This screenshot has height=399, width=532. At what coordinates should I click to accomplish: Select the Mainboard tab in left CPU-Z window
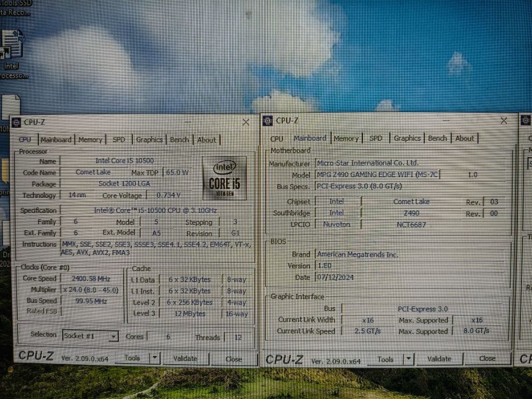[56, 140]
